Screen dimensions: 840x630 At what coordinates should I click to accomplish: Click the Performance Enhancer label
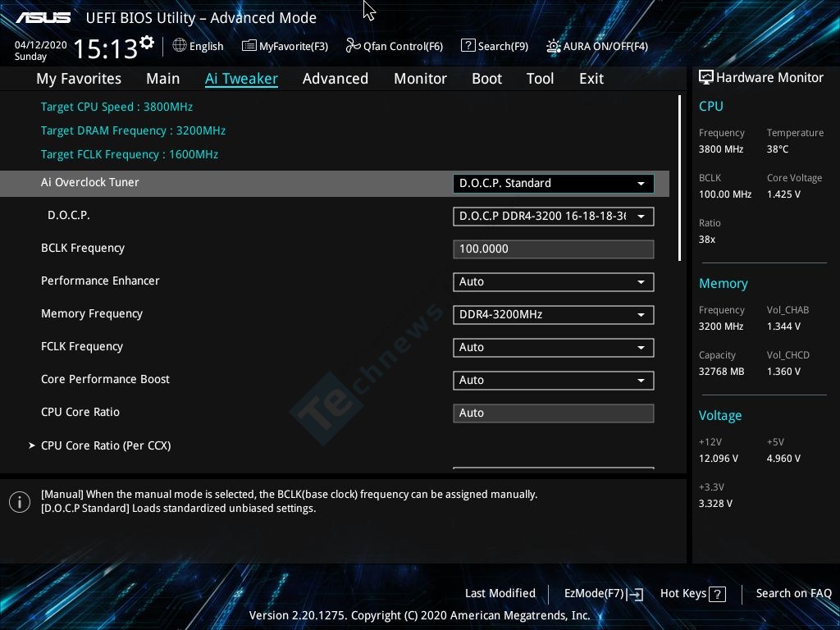click(x=100, y=281)
